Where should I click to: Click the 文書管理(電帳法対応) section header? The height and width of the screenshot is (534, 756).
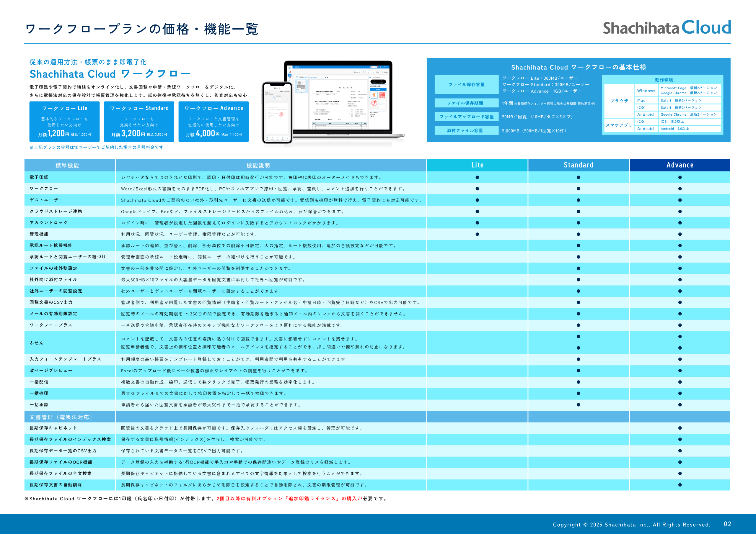[x=61, y=417]
